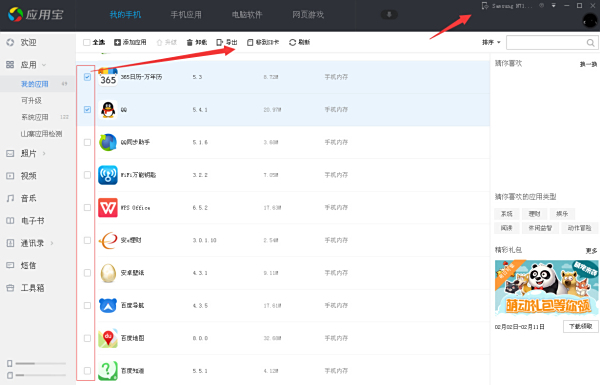Screen dimensions: 600x385
Task: Expand the 照片 sidebar chevron
Action: pos(44,153)
